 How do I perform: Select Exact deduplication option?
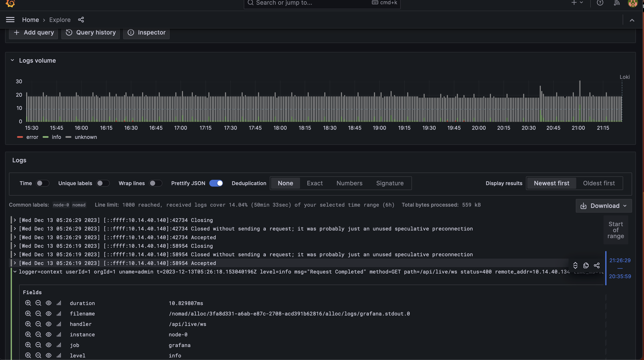[x=315, y=183]
